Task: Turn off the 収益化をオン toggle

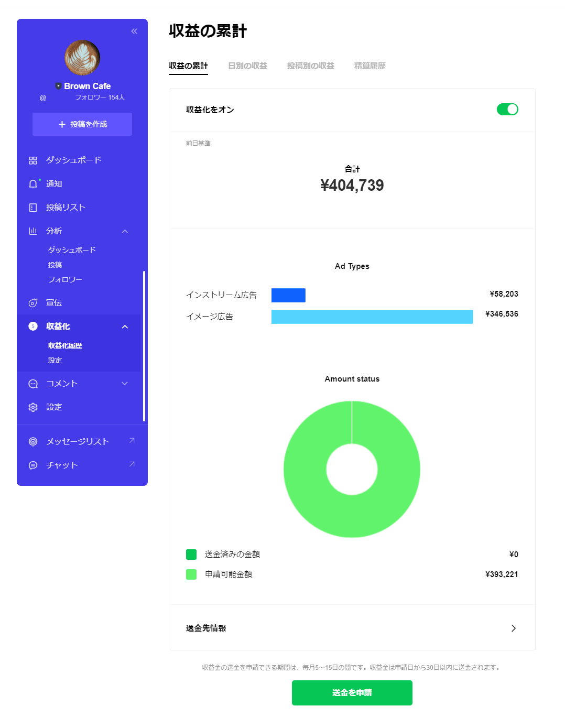Action: tap(507, 110)
